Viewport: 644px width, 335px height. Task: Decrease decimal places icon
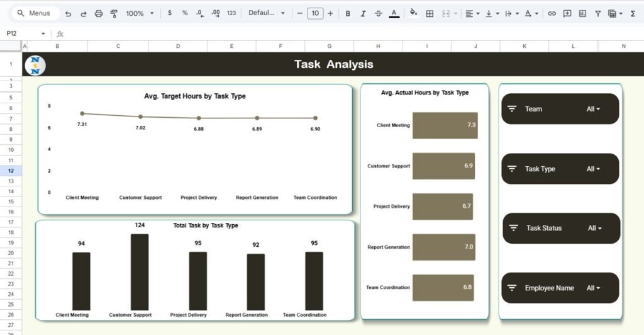199,13
